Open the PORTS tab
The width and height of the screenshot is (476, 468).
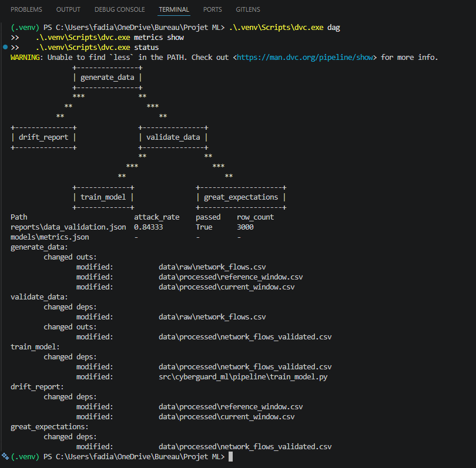click(x=213, y=9)
